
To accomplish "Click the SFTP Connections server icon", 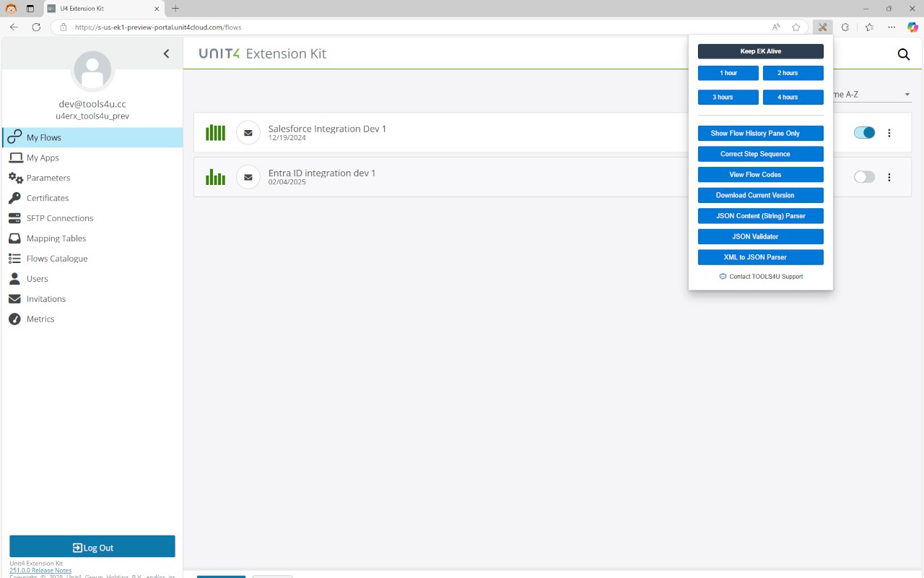I will 15,218.
